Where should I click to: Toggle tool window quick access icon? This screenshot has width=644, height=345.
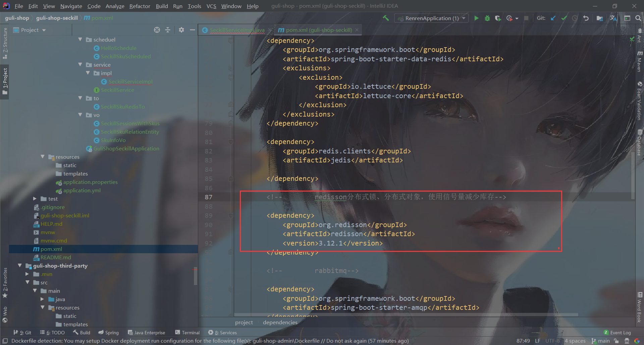(5, 341)
